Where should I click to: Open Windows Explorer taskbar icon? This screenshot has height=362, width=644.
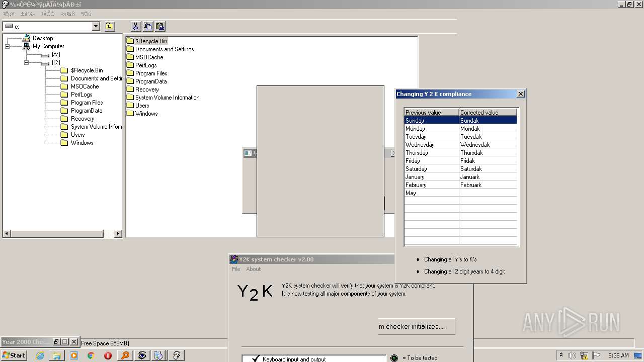tap(57, 355)
